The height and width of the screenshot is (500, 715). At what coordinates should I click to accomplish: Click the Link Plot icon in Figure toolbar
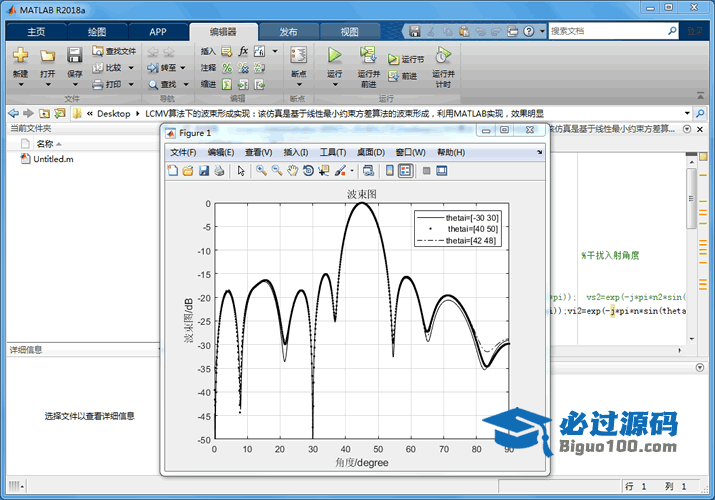click(368, 171)
